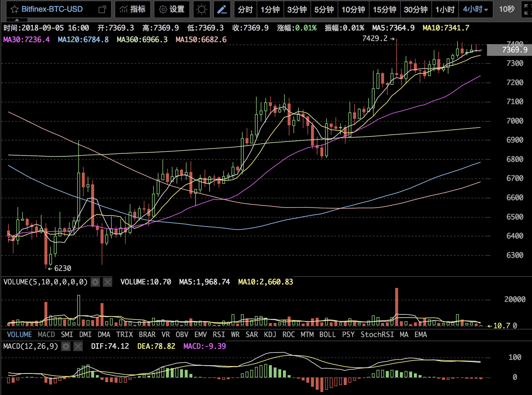Image resolution: width=532 pixels, height=395 pixels.
Task: Select the OBV indicator
Action: [x=182, y=334]
